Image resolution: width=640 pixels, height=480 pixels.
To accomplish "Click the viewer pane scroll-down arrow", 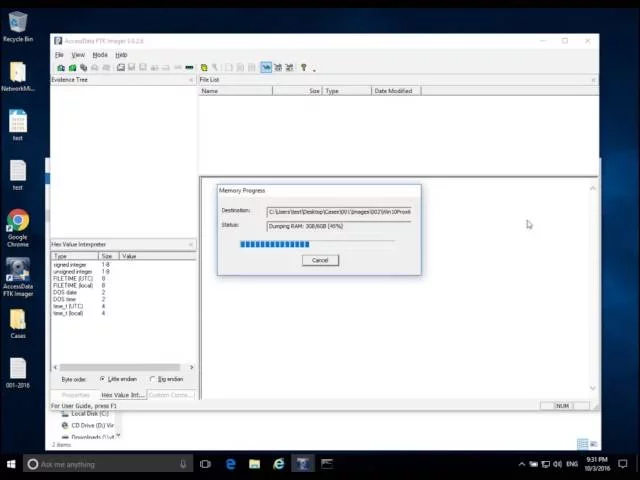I will click(x=593, y=388).
